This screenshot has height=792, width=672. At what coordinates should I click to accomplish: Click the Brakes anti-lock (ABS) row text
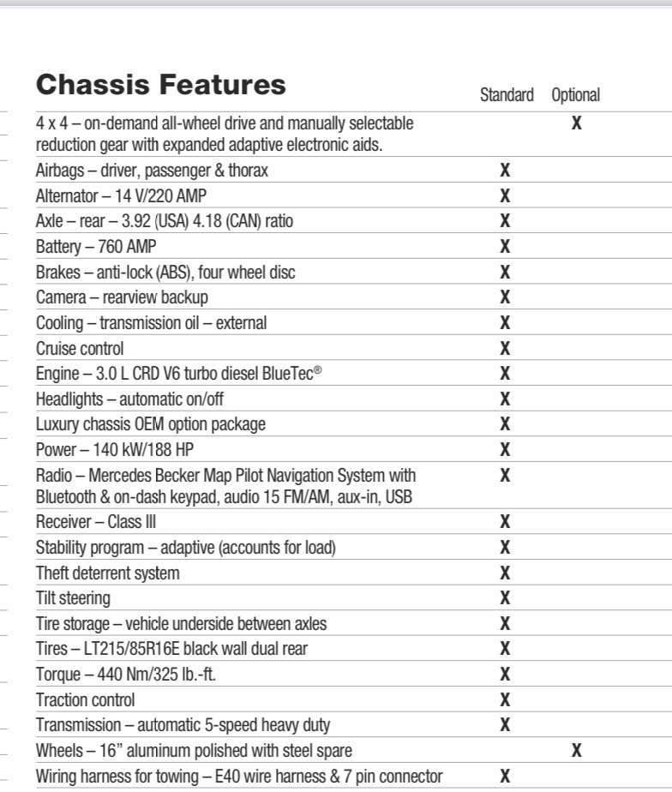coord(165,273)
